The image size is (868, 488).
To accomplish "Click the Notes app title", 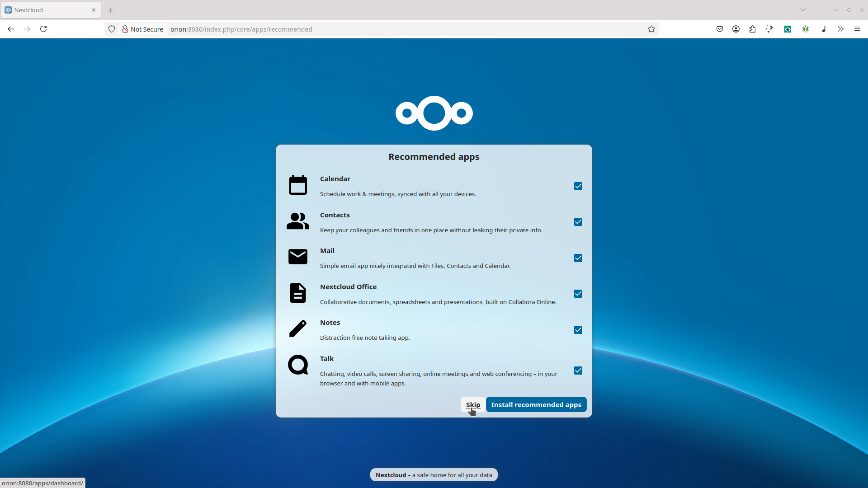I will [330, 323].
